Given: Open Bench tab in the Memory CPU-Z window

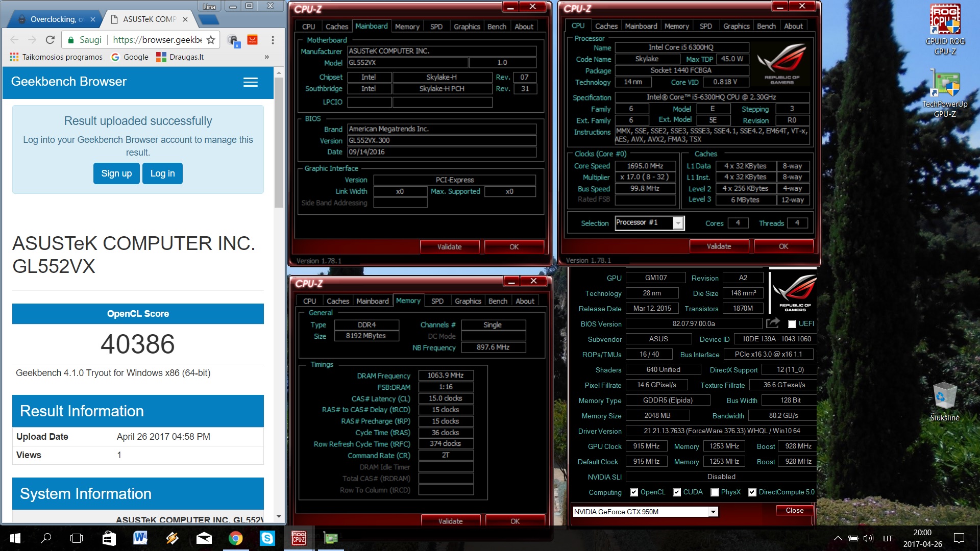Looking at the screenshot, I should click(498, 301).
